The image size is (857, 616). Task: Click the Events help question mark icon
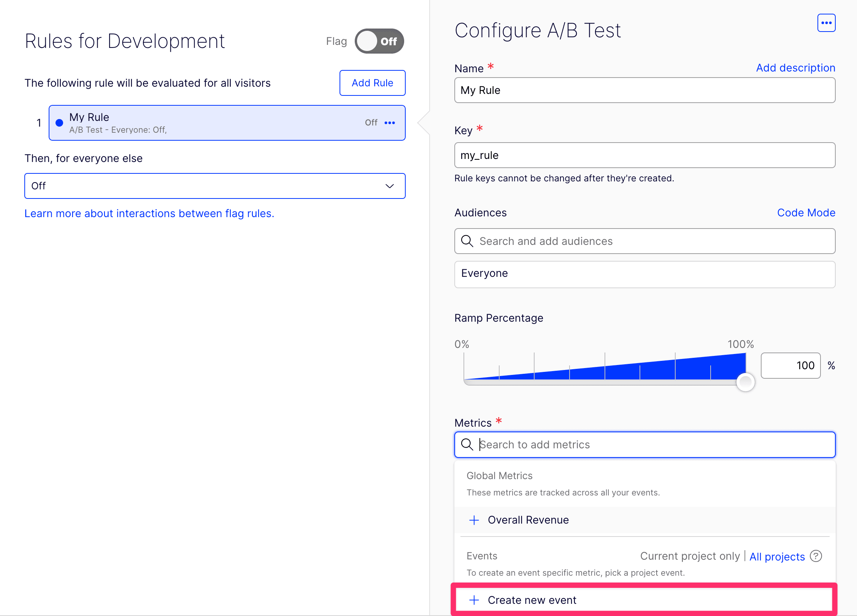[816, 556]
